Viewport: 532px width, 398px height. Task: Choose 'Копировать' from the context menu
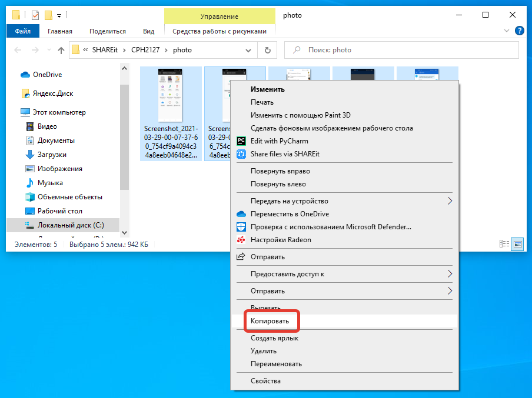pos(270,322)
